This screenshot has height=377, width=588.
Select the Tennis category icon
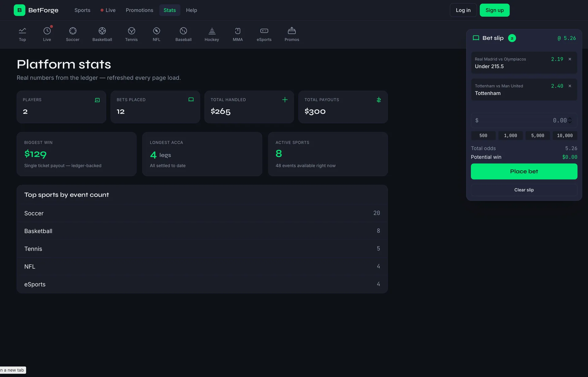[131, 31]
